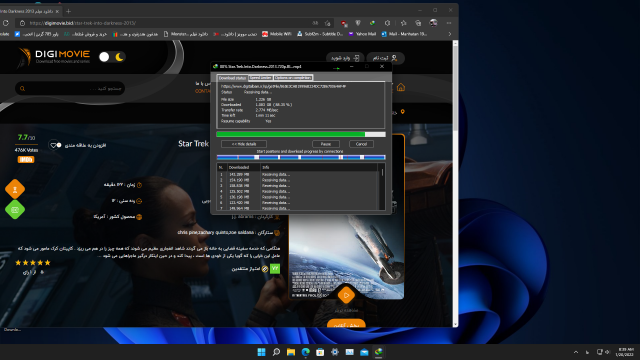Click the orange play trailer button
Viewport: 640px width, 360px height.
(x=346, y=295)
